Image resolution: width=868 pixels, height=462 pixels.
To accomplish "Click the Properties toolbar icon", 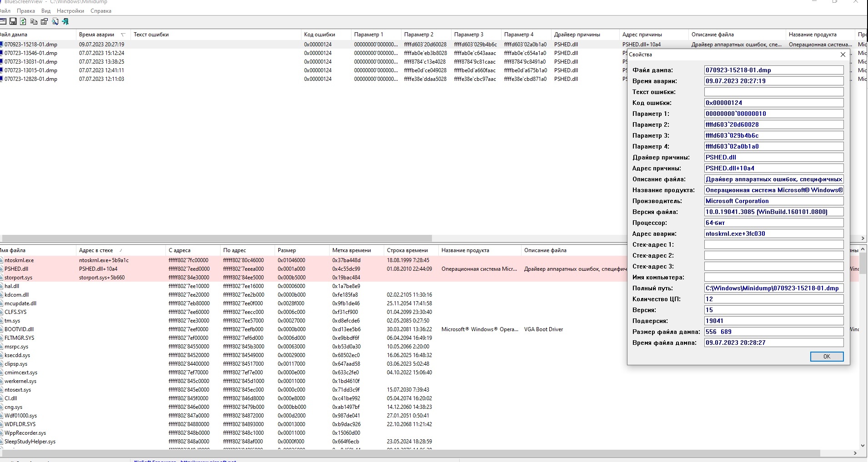I will pyautogui.click(x=44, y=21).
